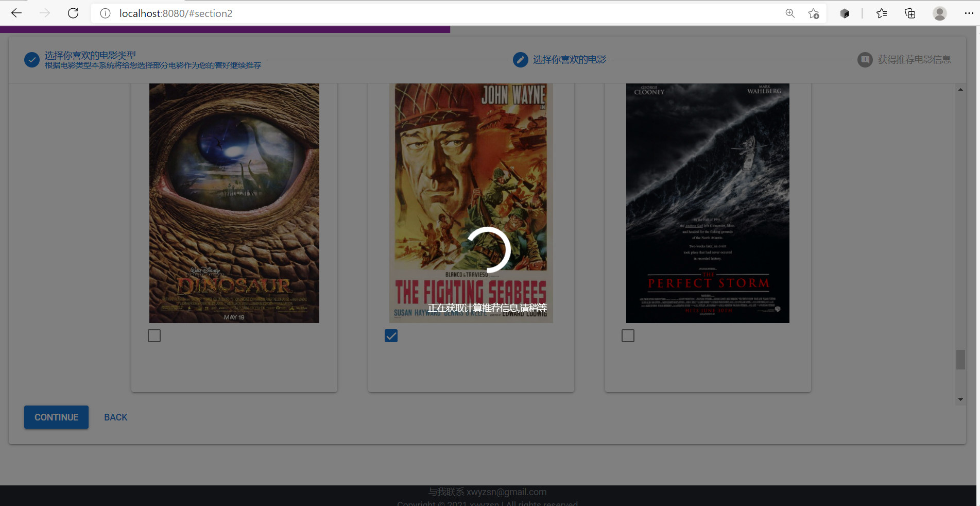Open the Collections icon
Image resolution: width=980 pixels, height=506 pixels.
(x=910, y=13)
